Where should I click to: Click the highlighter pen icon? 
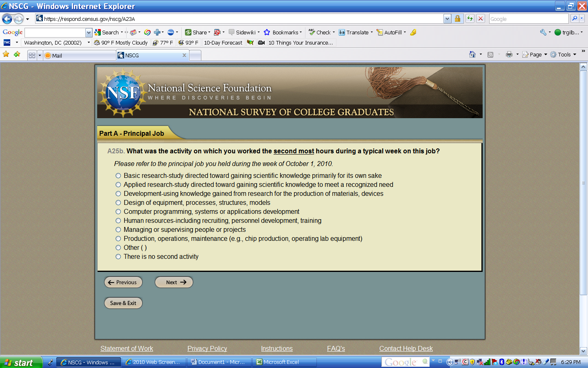coord(413,32)
